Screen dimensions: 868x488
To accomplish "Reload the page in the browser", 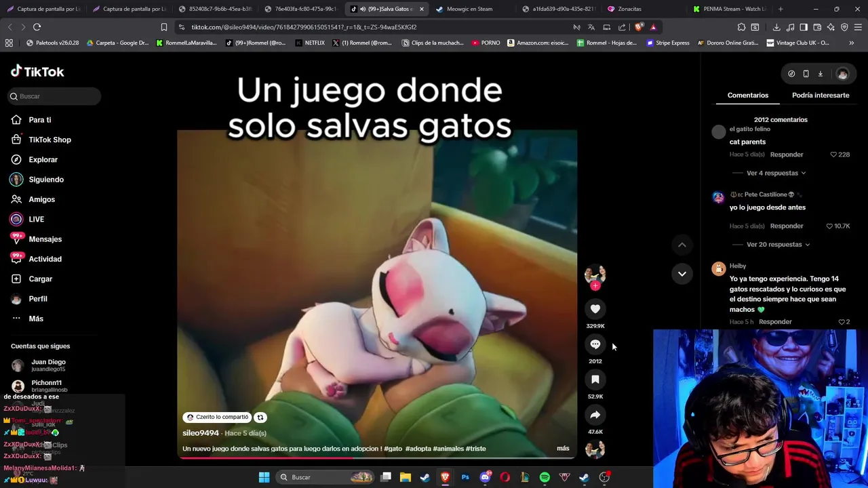I will [x=37, y=27].
